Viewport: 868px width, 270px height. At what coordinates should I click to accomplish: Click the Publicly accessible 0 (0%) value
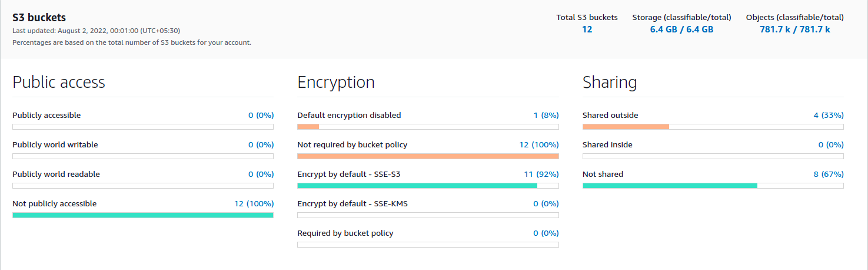click(x=261, y=116)
